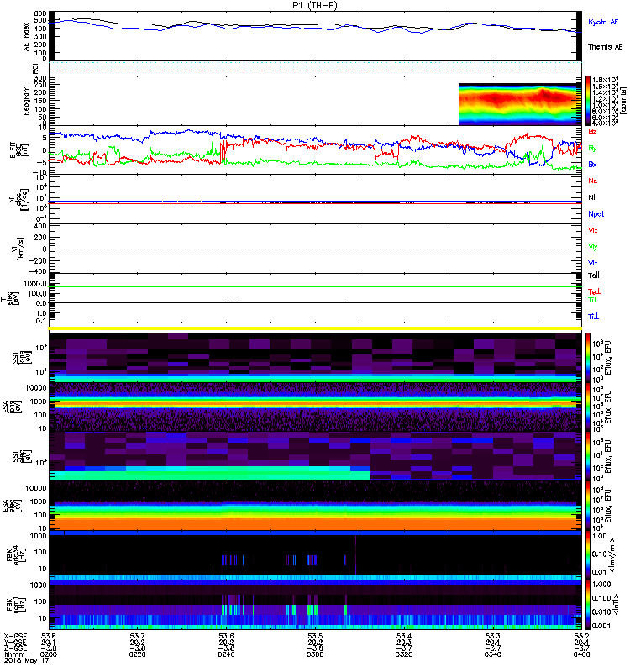Click the '<|nT|>' color bar label

(x=617, y=604)
